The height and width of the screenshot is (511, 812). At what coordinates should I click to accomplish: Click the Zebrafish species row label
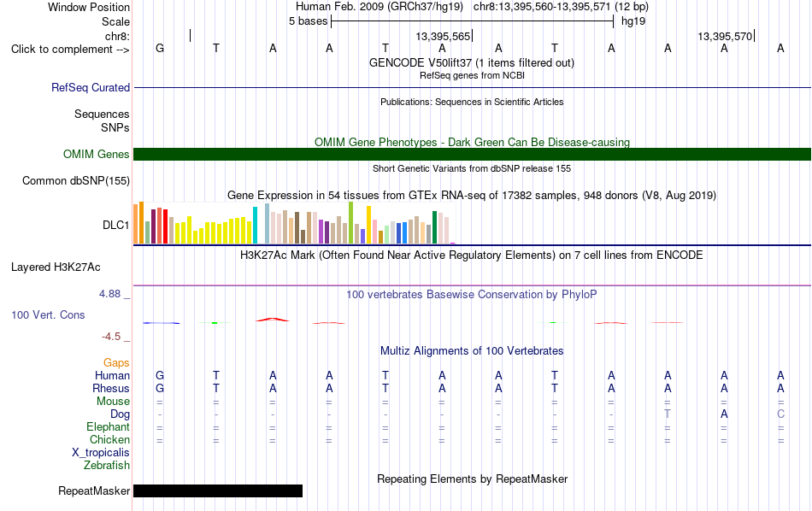coord(107,466)
